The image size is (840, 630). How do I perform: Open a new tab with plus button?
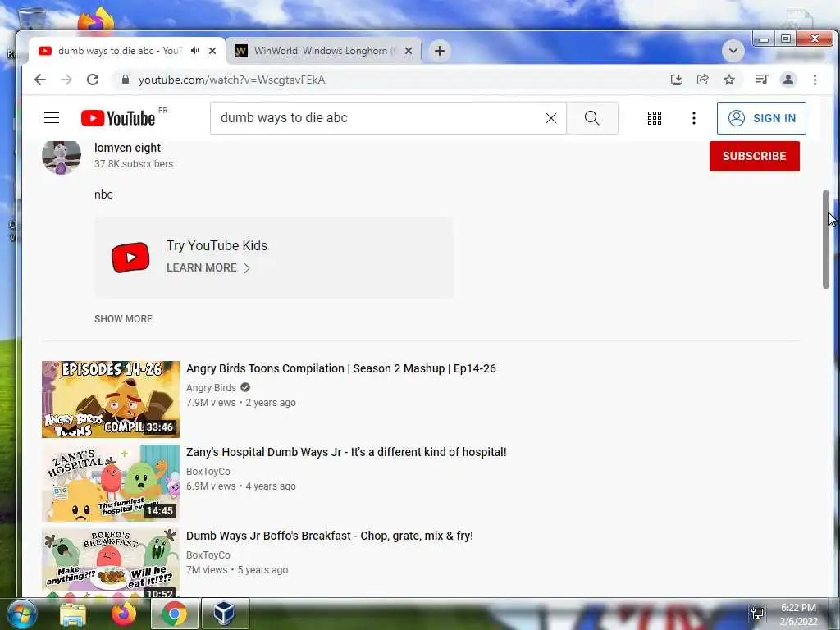(x=440, y=51)
